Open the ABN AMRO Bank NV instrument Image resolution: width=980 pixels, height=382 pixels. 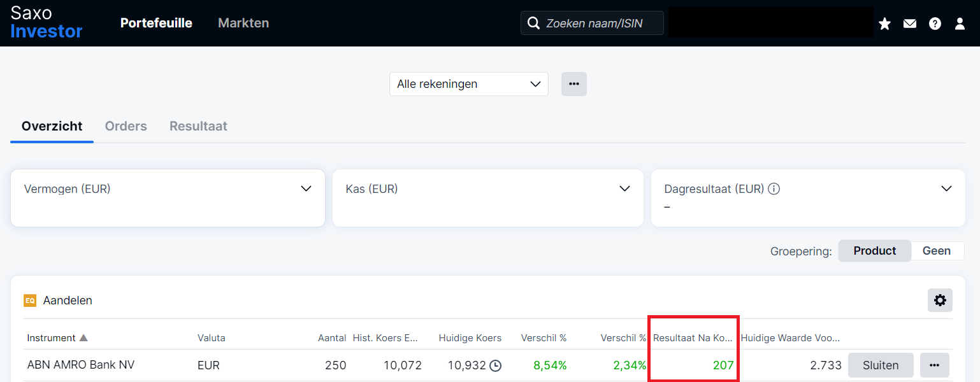81,365
